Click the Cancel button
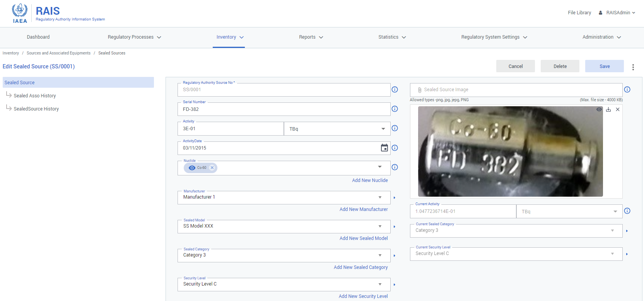The image size is (644, 301). [516, 66]
